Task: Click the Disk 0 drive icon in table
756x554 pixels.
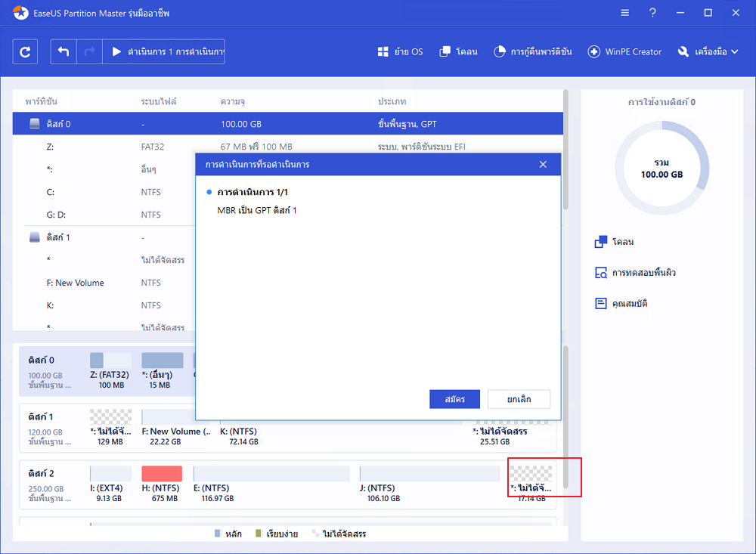Action: tap(35, 124)
